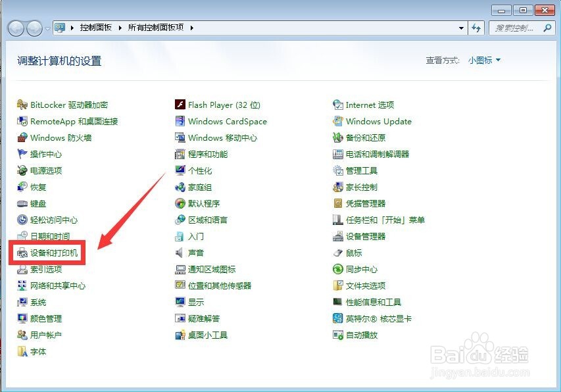Open the 桌面小工具 link

(x=208, y=335)
